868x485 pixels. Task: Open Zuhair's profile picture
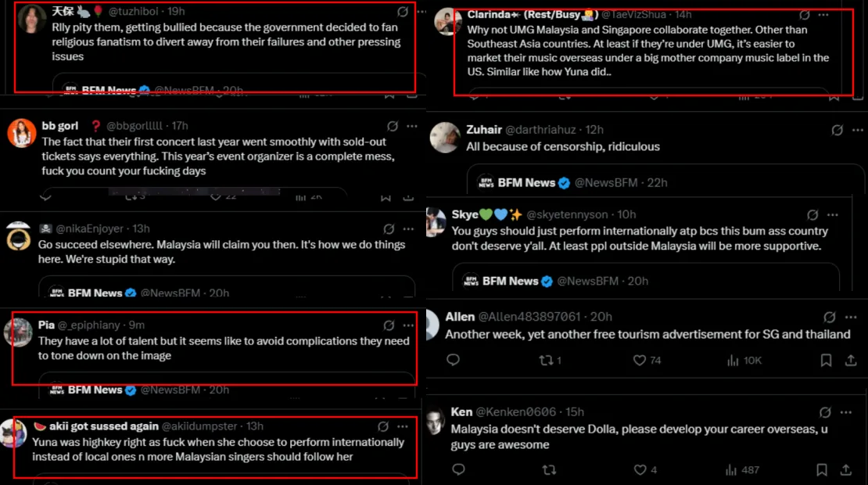(x=445, y=138)
